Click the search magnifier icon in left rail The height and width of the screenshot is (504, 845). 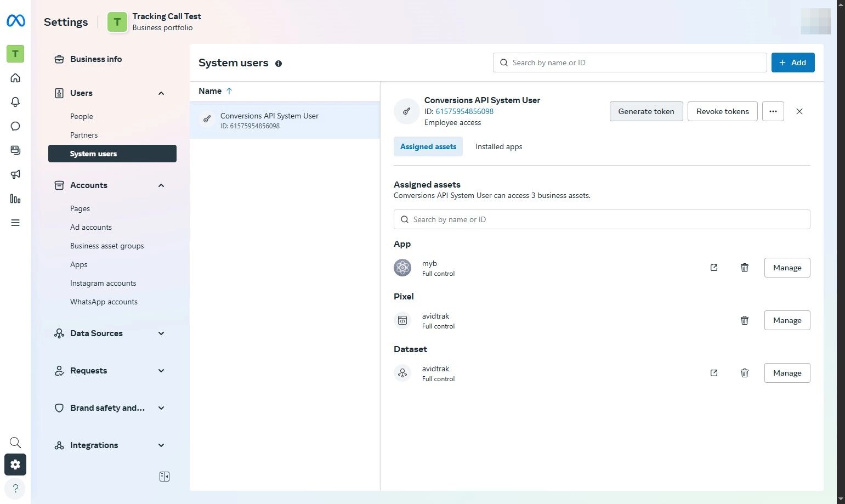coord(15,443)
